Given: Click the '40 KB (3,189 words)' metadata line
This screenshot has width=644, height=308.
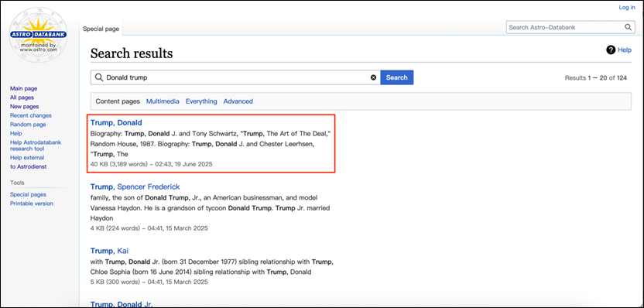Looking at the screenshot, I should coord(151,164).
